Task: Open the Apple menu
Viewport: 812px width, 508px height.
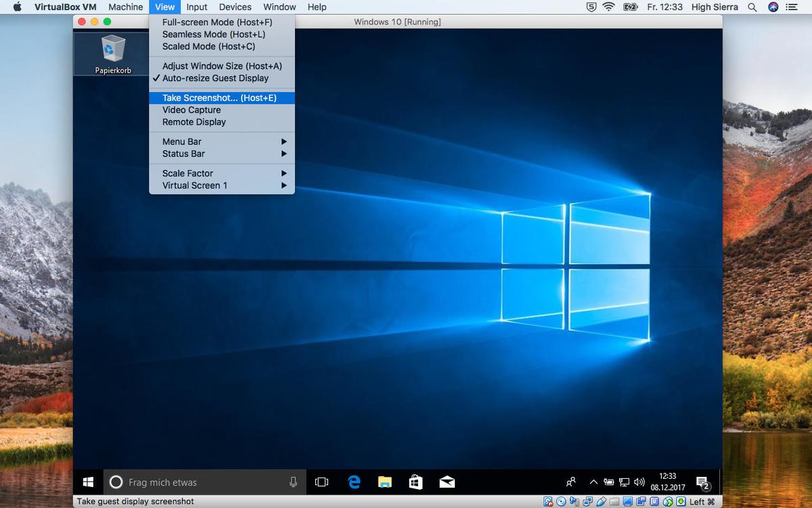Action: tap(18, 7)
